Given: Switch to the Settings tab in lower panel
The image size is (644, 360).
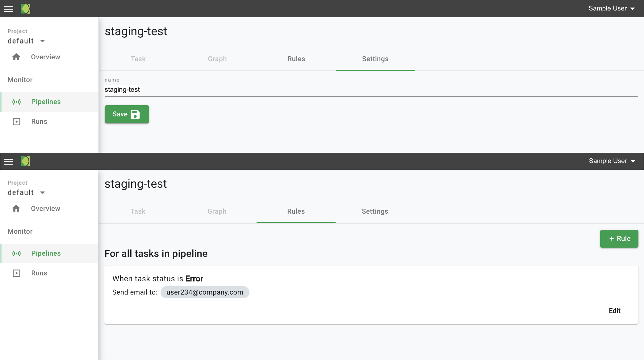Looking at the screenshot, I should 375,211.
